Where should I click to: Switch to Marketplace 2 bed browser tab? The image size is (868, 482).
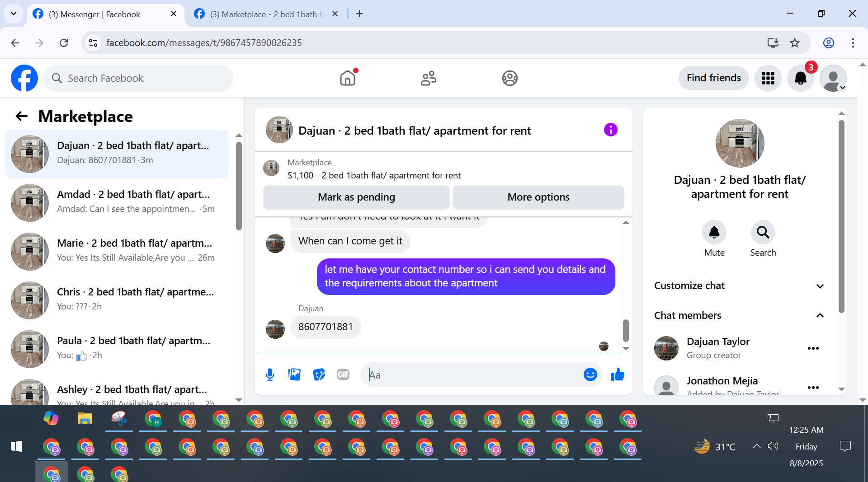point(267,14)
